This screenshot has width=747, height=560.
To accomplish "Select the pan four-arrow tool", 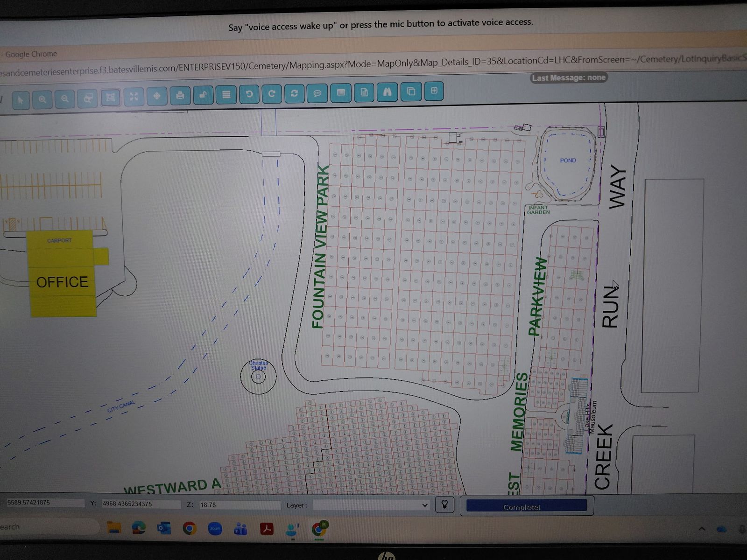I will point(157,96).
